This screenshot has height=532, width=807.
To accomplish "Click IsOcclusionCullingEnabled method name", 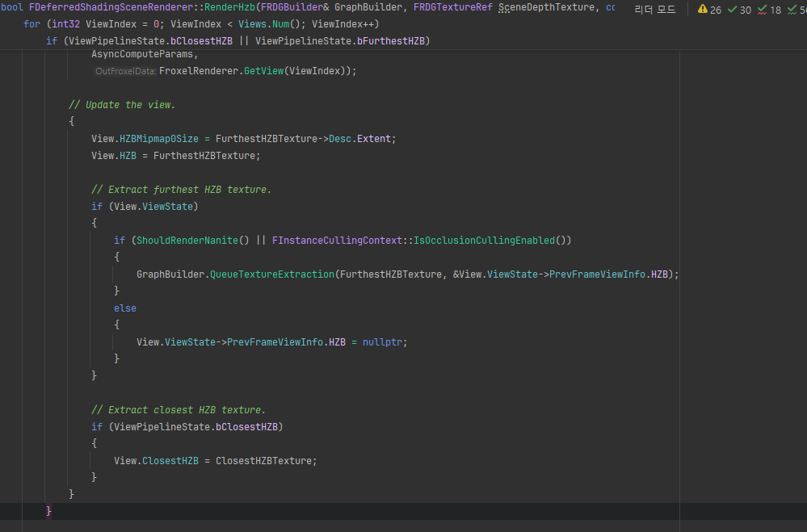I will (485, 241).
